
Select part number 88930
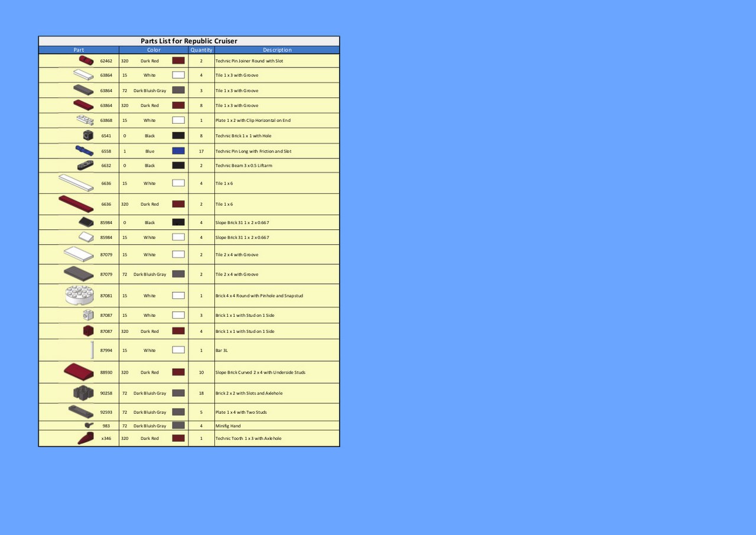pos(106,372)
